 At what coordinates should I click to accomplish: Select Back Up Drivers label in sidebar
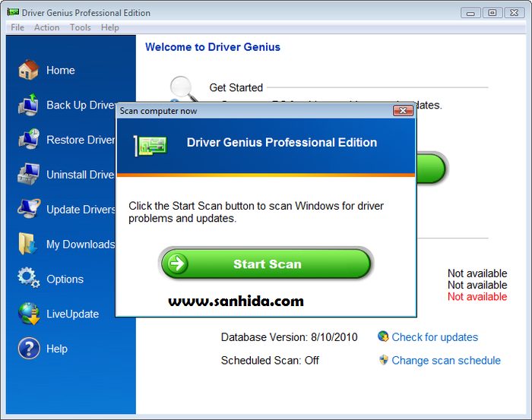[81, 105]
